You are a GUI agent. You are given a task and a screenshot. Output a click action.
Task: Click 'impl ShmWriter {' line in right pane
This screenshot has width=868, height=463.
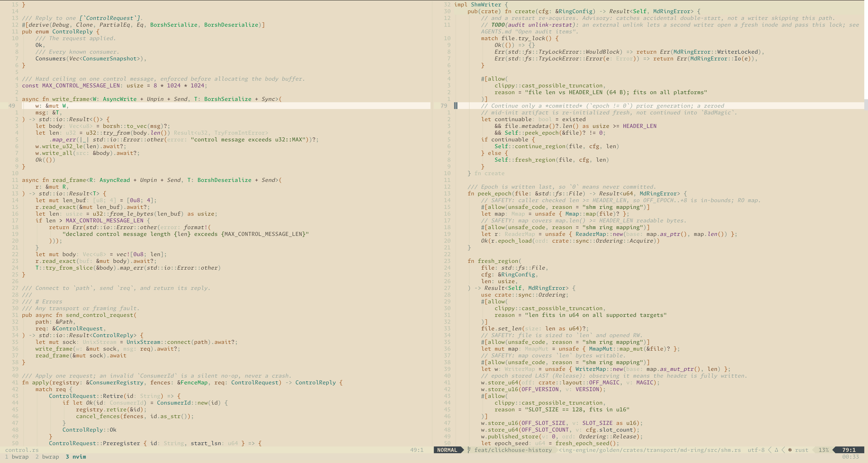481,5
